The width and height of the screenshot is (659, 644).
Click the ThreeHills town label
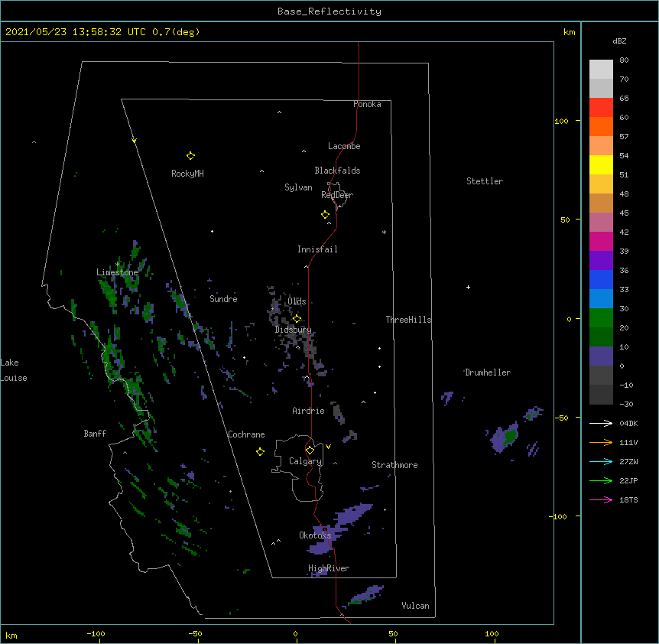[x=408, y=320]
